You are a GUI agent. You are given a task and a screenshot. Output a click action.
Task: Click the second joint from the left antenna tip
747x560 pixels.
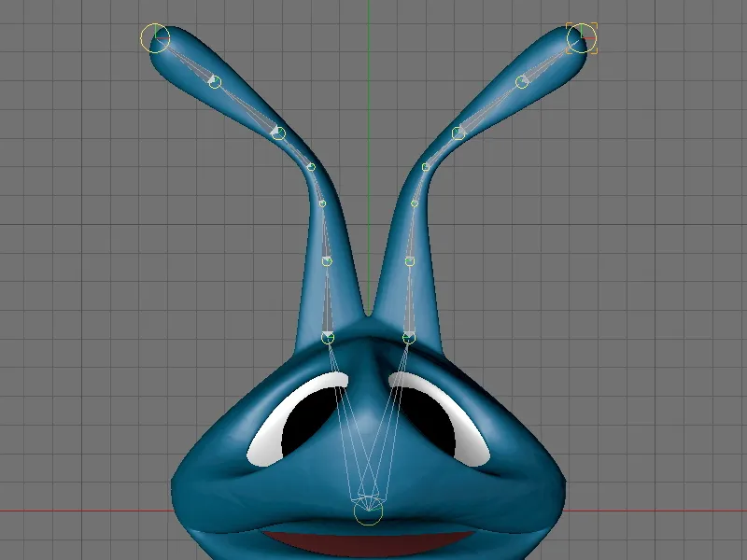[x=216, y=82]
